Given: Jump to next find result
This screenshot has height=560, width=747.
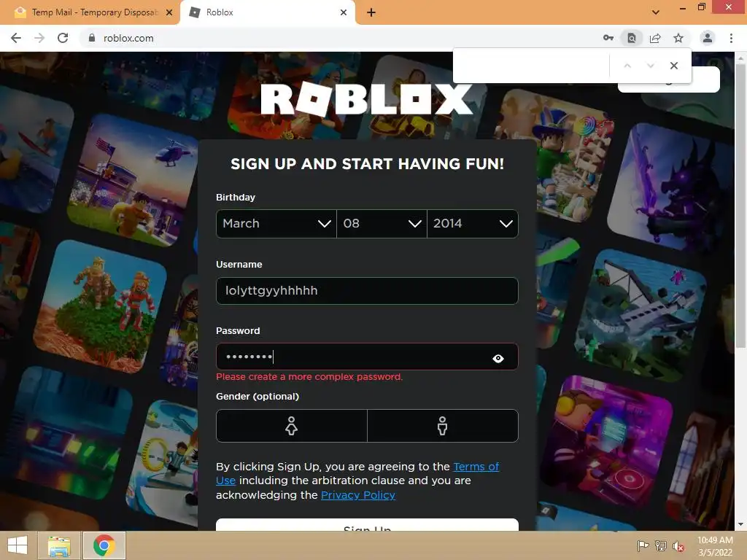Looking at the screenshot, I should pyautogui.click(x=650, y=66).
